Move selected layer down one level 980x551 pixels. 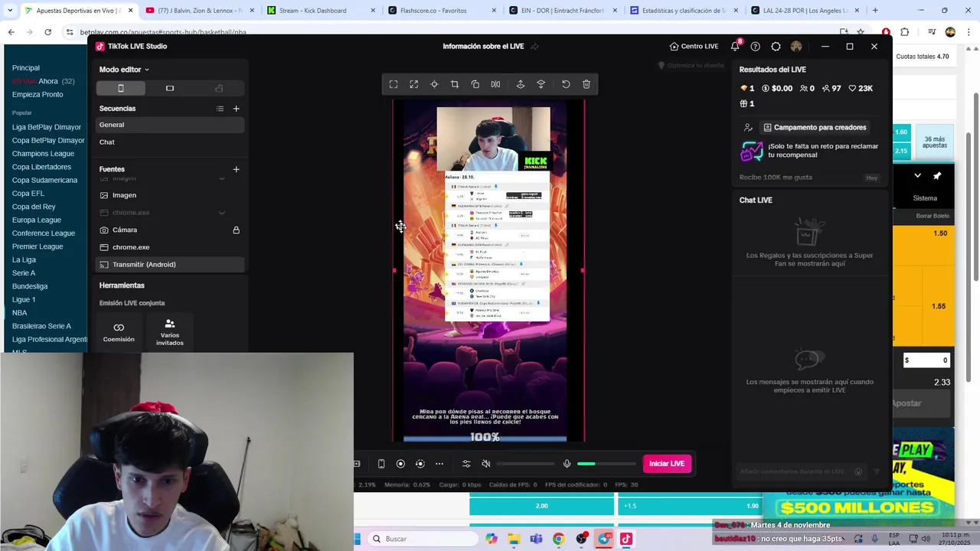pyautogui.click(x=541, y=84)
